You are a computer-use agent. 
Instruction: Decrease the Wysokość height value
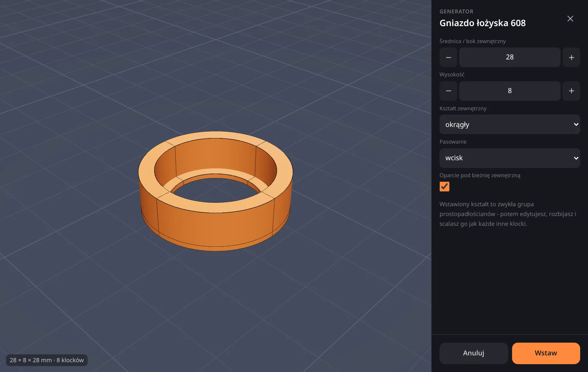448,91
